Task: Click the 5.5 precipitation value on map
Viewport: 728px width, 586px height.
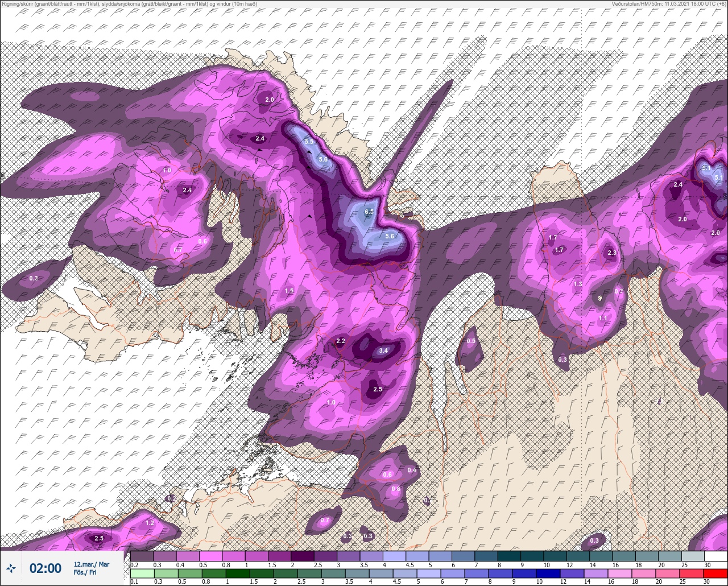Action: point(309,141)
